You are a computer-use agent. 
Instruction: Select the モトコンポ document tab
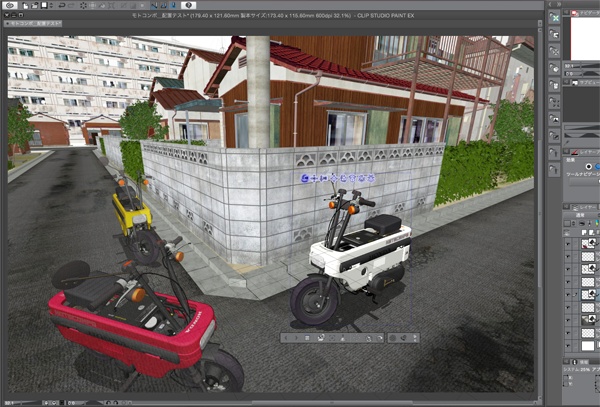tap(33, 24)
